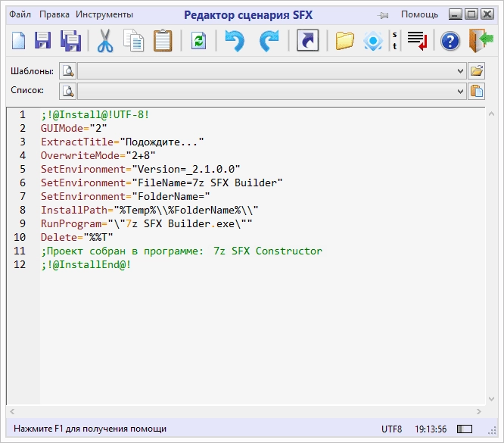Click line number 12 in the gutter
This screenshot has width=504, height=443.
pos(20,264)
